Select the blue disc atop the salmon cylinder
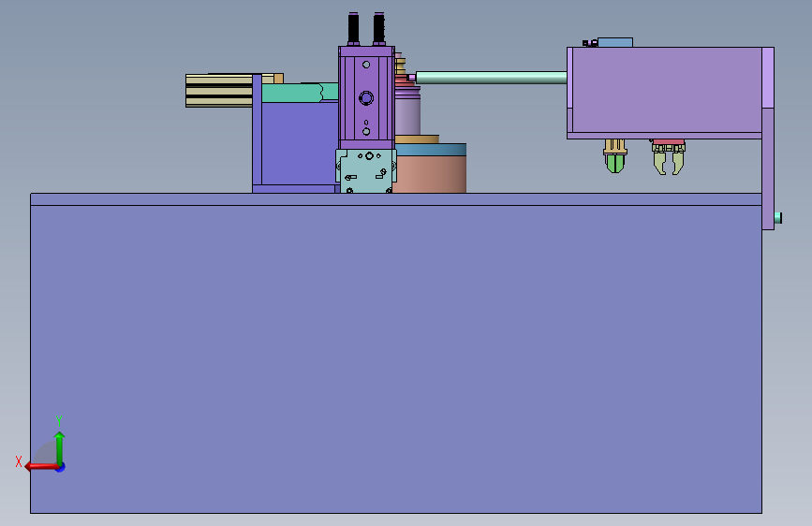Image resolution: width=812 pixels, height=526 pixels. point(431,150)
